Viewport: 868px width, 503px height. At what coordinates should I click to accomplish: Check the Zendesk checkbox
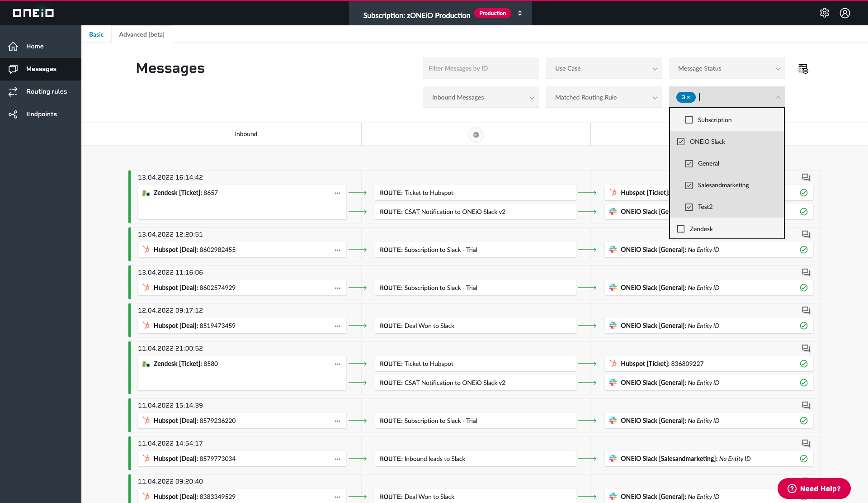681,229
